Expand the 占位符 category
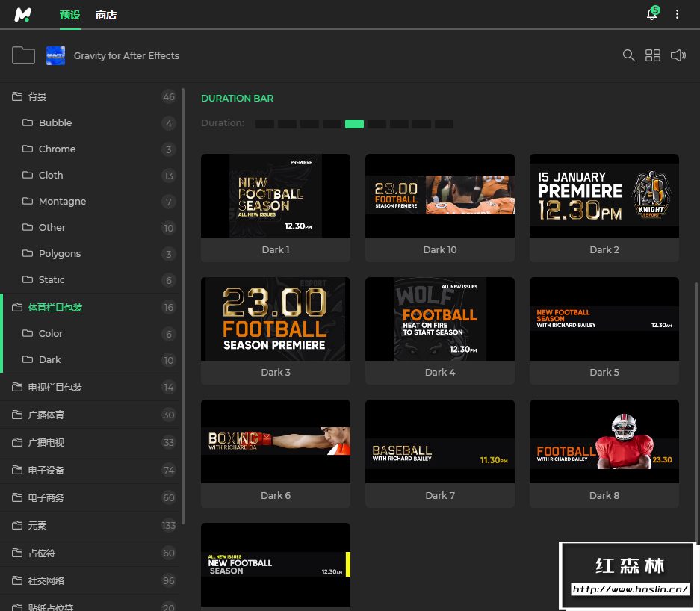The height and width of the screenshot is (611, 700). [x=90, y=553]
